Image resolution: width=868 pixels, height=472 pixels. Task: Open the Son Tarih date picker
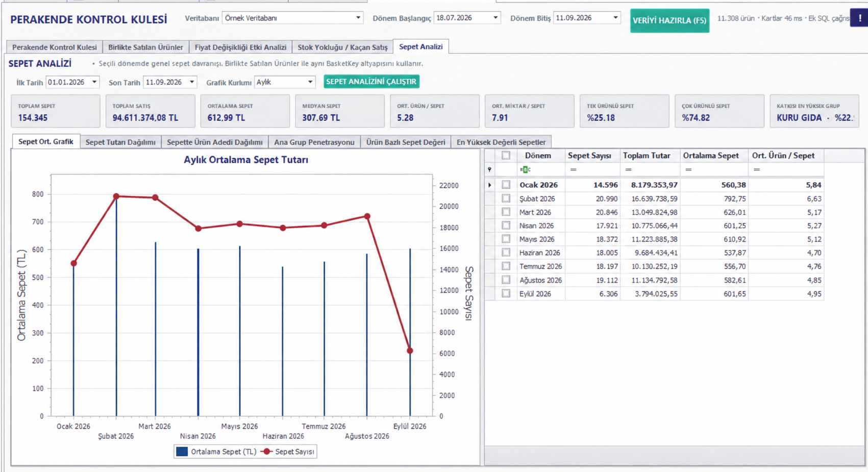[x=192, y=82]
